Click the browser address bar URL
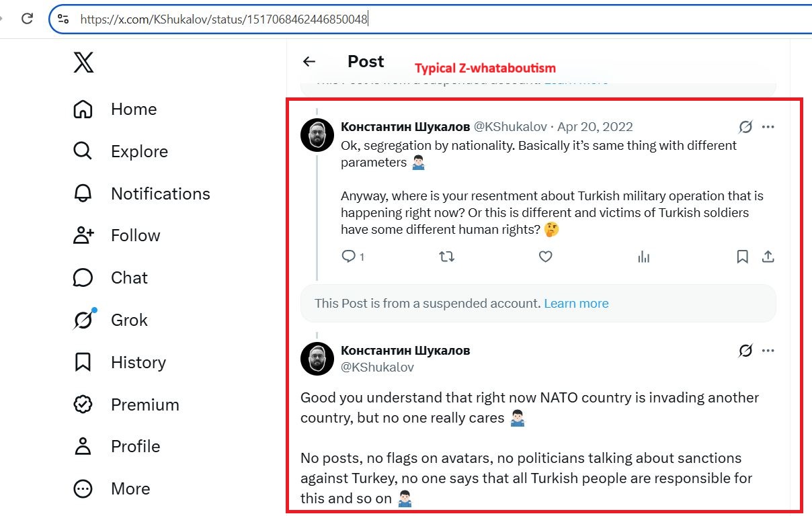The width and height of the screenshot is (812, 516). click(224, 19)
